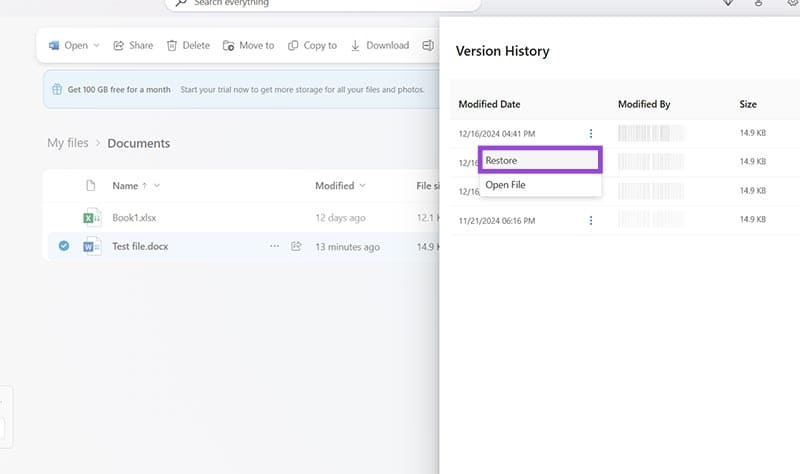This screenshot has height=474, width=800.
Task: Click the Word icon for Test file.docx
Action: pos(92,246)
